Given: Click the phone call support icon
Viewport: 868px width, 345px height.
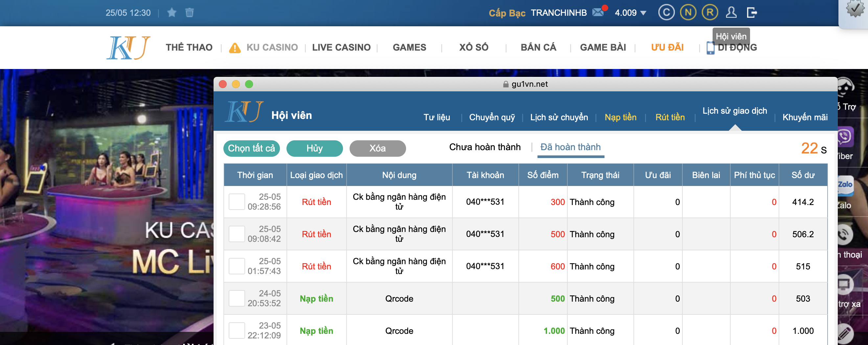Looking at the screenshot, I should [845, 235].
